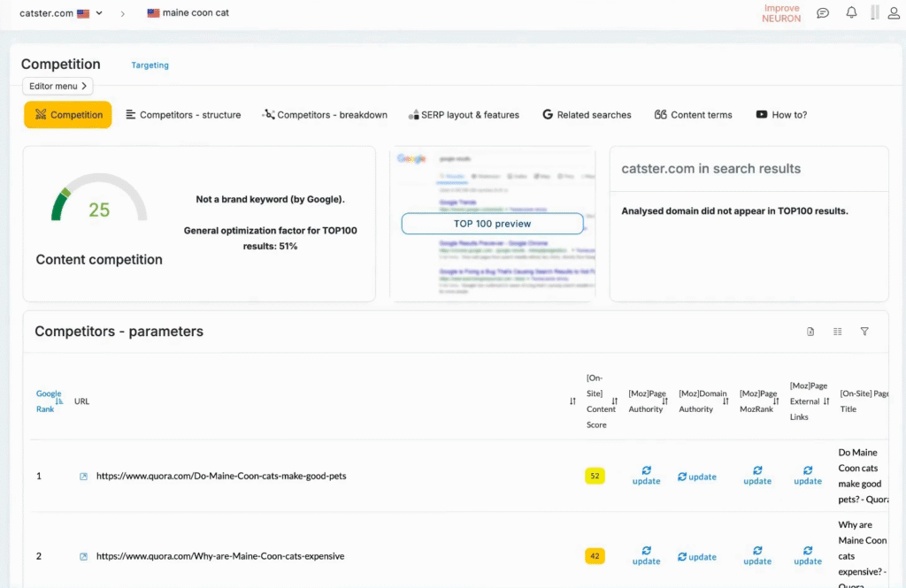The width and height of the screenshot is (906, 588).
Task: Click the US flag next to catster.com
Action: 83,13
